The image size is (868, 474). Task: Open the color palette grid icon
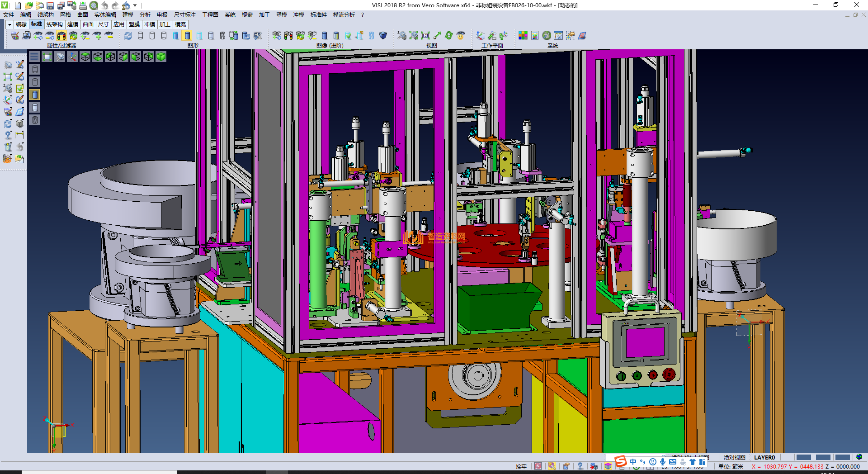(x=523, y=36)
